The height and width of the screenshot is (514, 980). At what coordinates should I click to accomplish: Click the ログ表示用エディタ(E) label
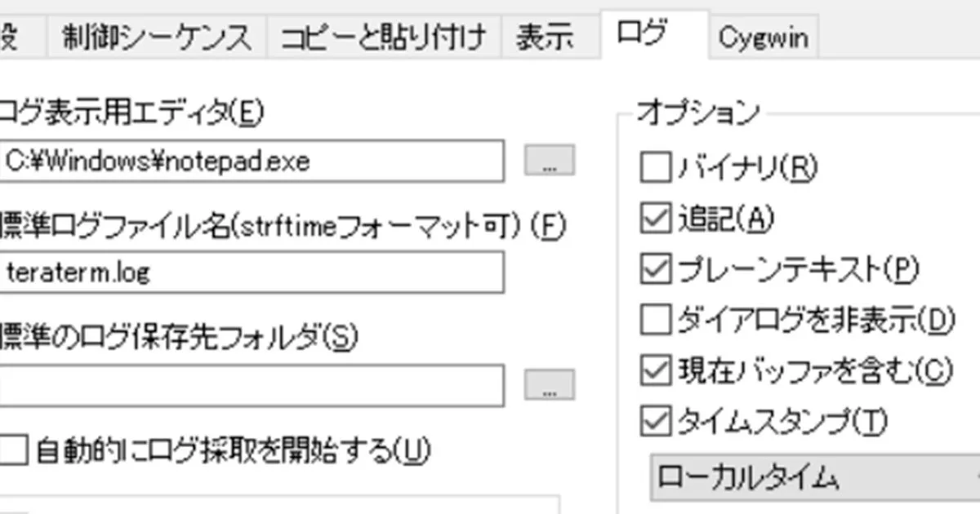[x=131, y=113]
